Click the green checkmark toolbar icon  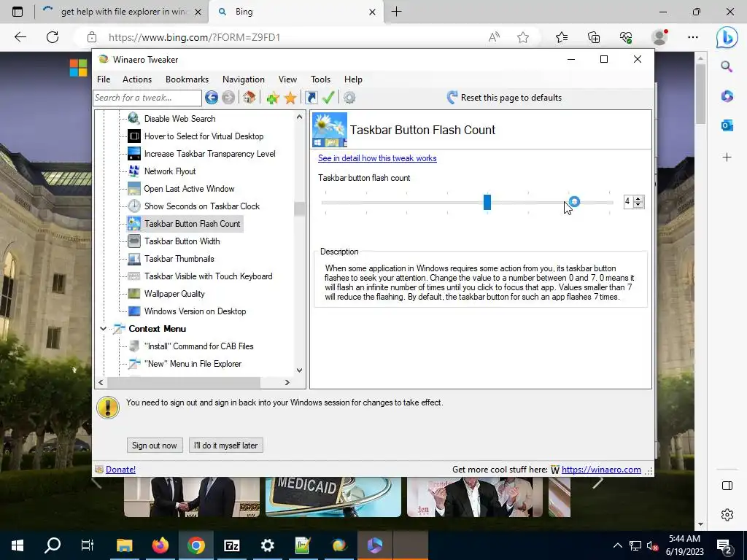point(328,98)
